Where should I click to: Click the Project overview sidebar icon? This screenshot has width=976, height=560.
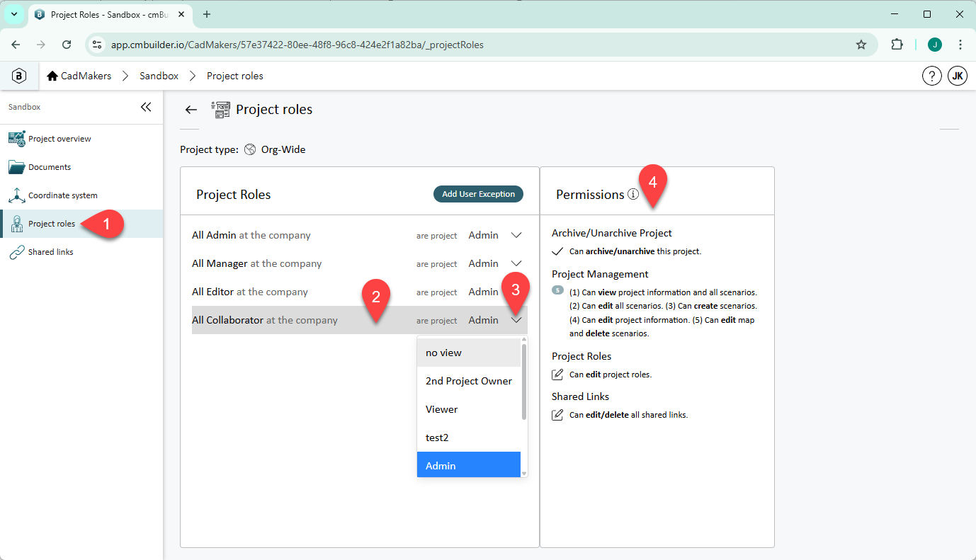(17, 139)
